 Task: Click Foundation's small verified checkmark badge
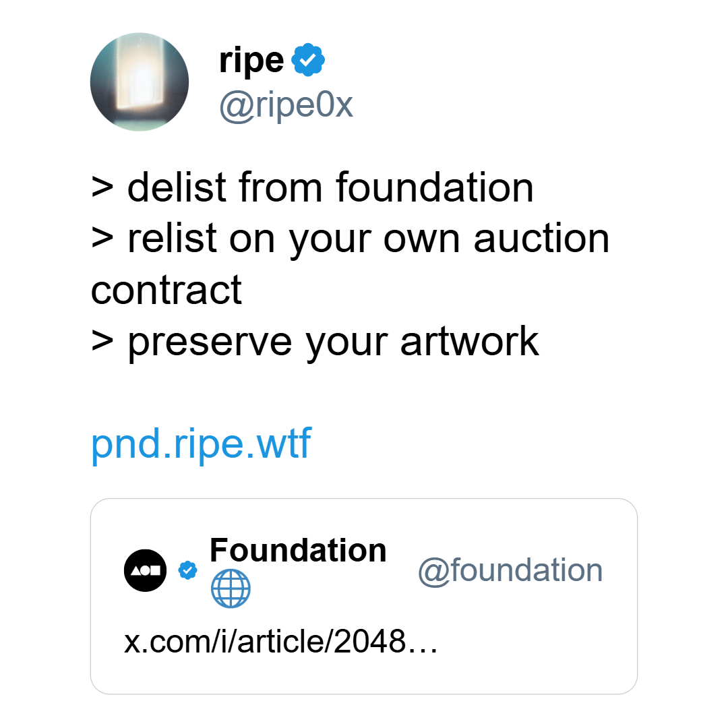(x=187, y=570)
